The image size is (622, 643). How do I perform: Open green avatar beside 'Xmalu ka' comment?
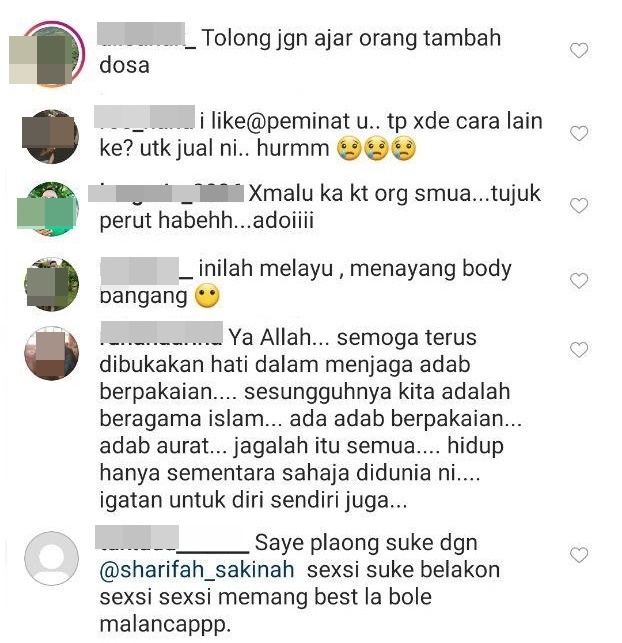pos(48,209)
